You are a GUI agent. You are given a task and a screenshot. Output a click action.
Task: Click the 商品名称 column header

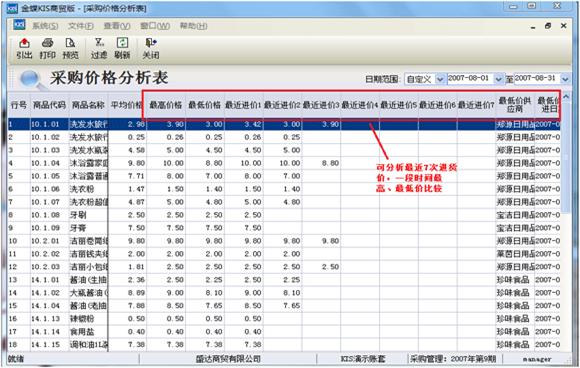click(88, 105)
